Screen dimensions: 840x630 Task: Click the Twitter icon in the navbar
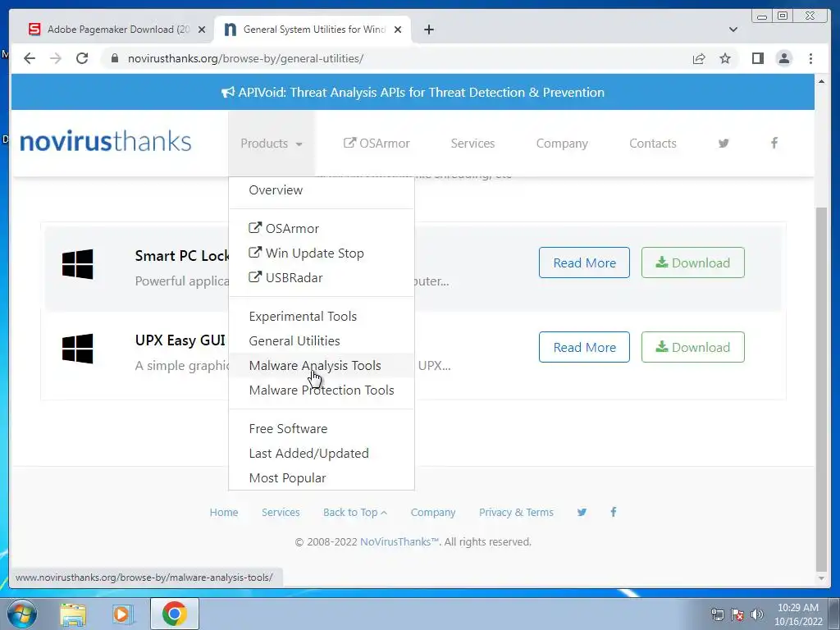pyautogui.click(x=724, y=143)
